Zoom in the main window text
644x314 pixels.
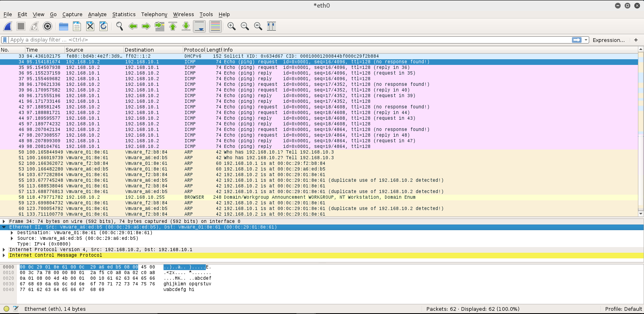pos(232,26)
